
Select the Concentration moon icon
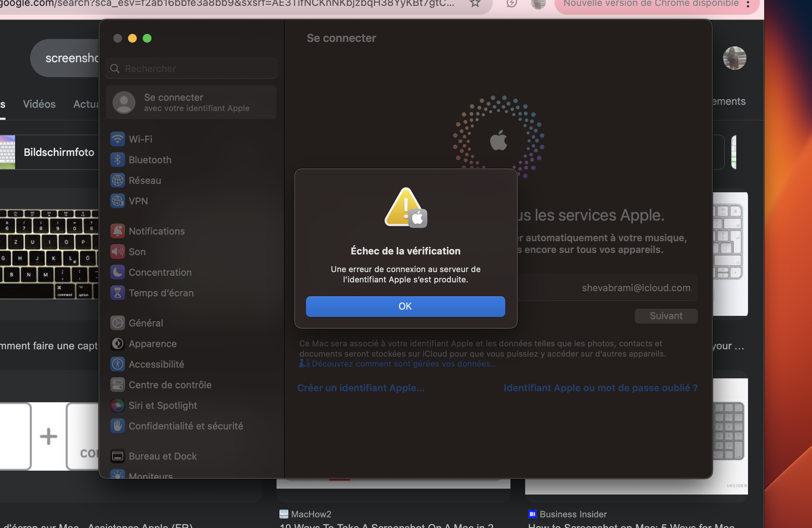click(118, 272)
